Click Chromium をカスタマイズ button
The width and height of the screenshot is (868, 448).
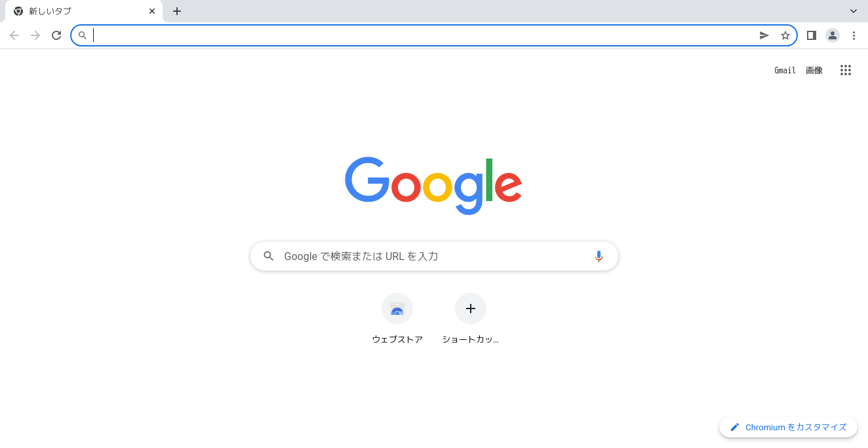[788, 427]
